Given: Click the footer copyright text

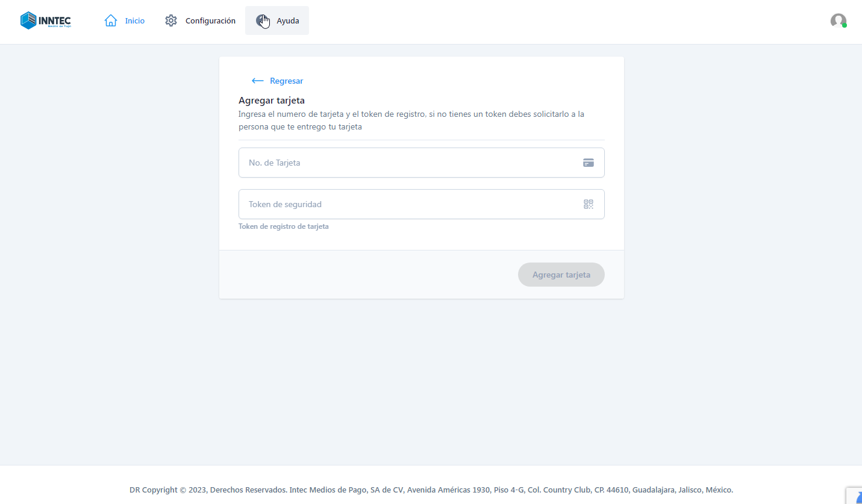Looking at the screenshot, I should pos(431,490).
